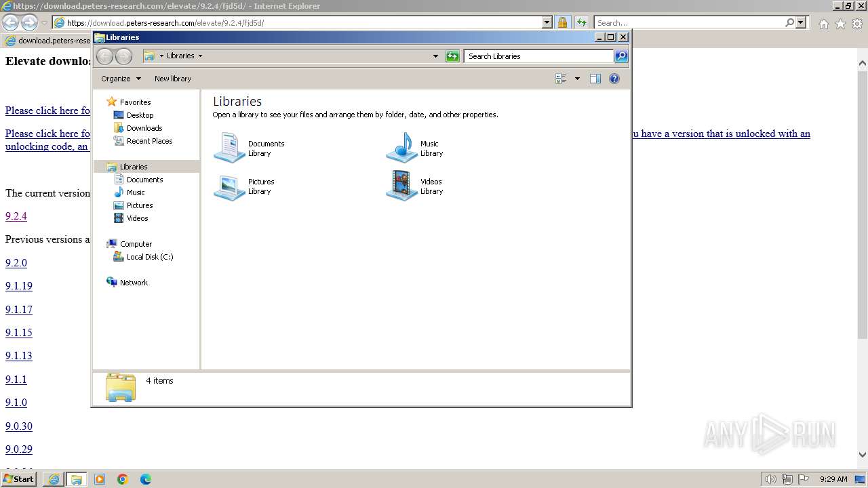Select Documents in navigation tree
The height and width of the screenshot is (488, 868).
[x=144, y=180]
